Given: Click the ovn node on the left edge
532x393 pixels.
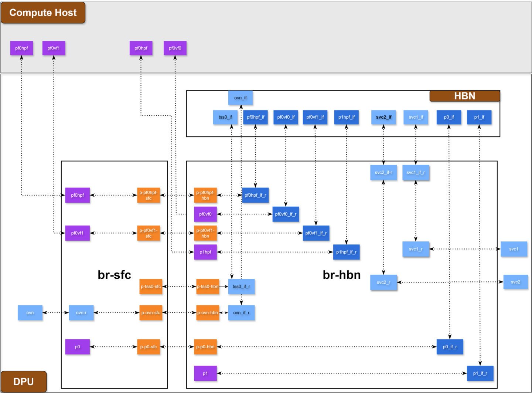Looking at the screenshot, I should click(30, 312).
